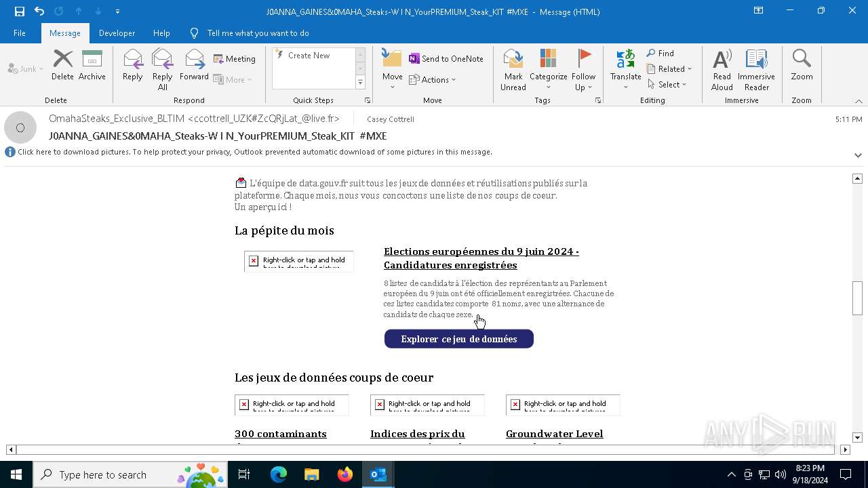868x488 pixels.
Task: Open the More respond options dropdown
Action: coord(233,79)
